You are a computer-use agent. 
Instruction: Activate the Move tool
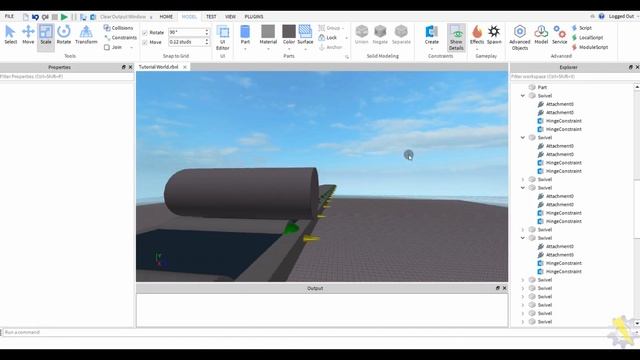pos(28,35)
